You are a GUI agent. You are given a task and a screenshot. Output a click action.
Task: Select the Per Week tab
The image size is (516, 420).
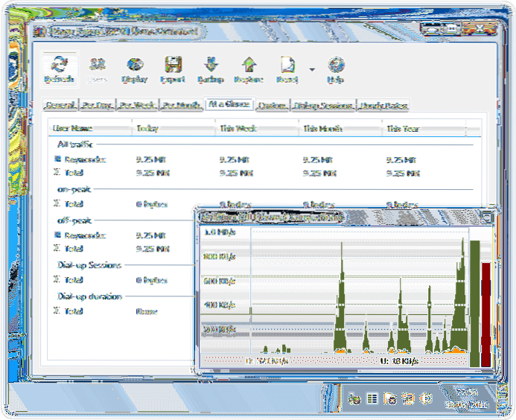tap(136, 106)
